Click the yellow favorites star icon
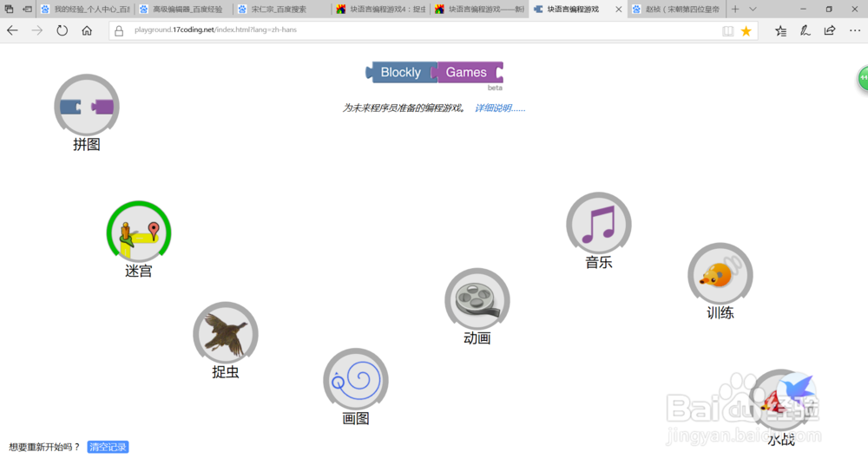The height and width of the screenshot is (465, 868). 746,31
